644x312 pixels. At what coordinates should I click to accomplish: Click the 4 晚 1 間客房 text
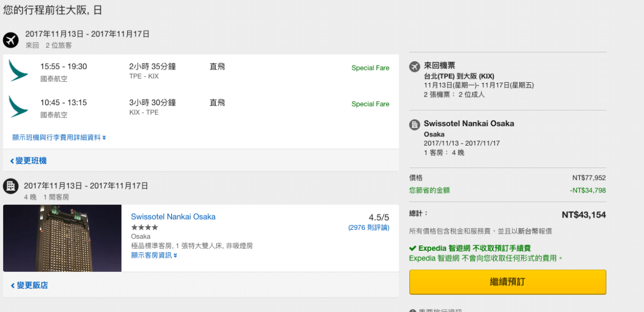coord(46,197)
